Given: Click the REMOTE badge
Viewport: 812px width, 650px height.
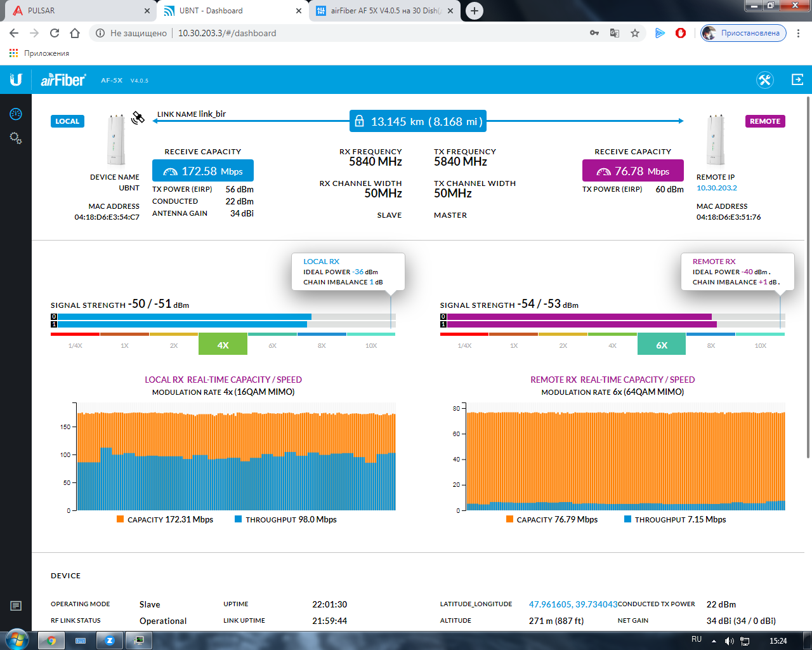Looking at the screenshot, I should point(765,121).
